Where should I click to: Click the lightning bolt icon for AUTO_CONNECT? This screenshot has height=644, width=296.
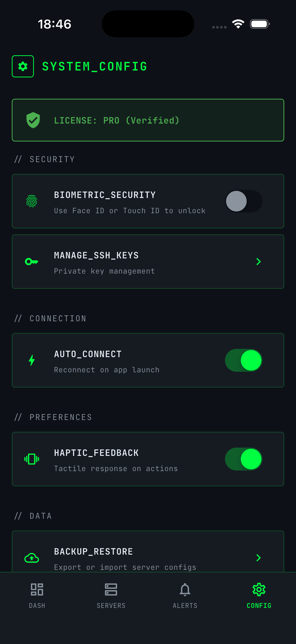tap(32, 360)
